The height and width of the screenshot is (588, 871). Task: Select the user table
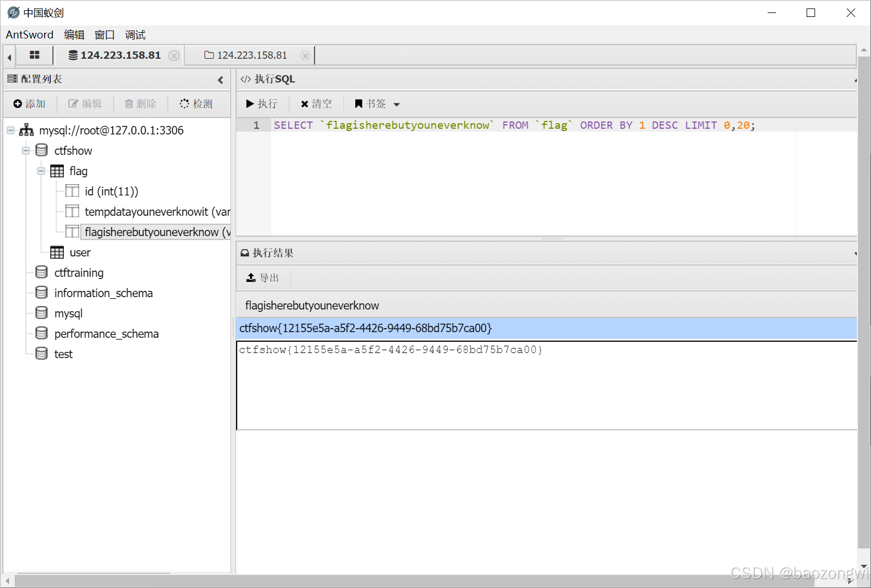(80, 252)
